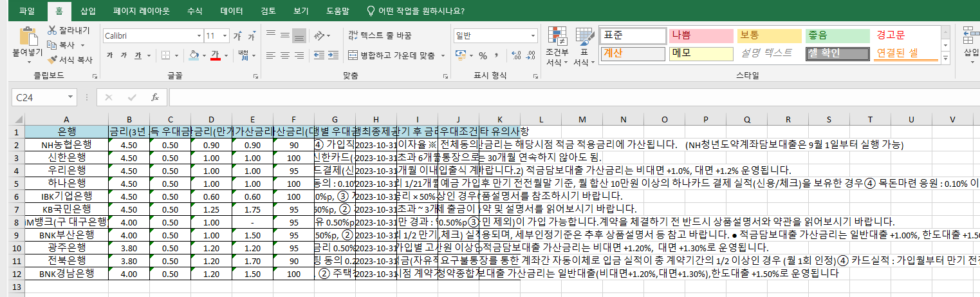Screen dimensions: 980x297
Task: Open the font size 11 dropdown
Action: tap(225, 35)
